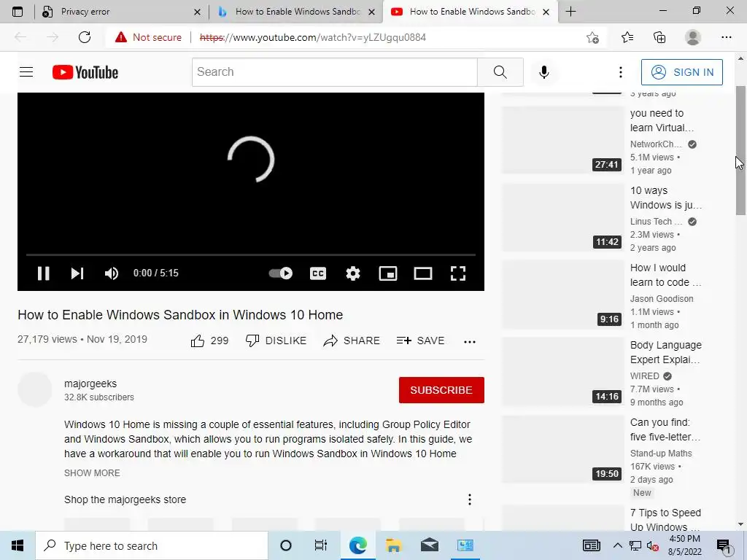Save video to a playlist
Screen dimensions: 747x560
pos(420,341)
